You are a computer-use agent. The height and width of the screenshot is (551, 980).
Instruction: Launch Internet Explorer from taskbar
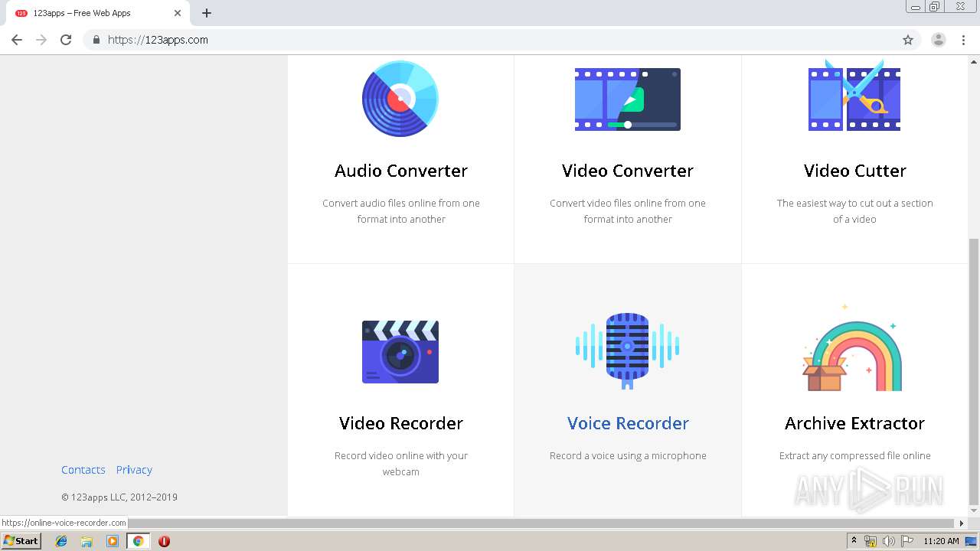(x=61, y=541)
